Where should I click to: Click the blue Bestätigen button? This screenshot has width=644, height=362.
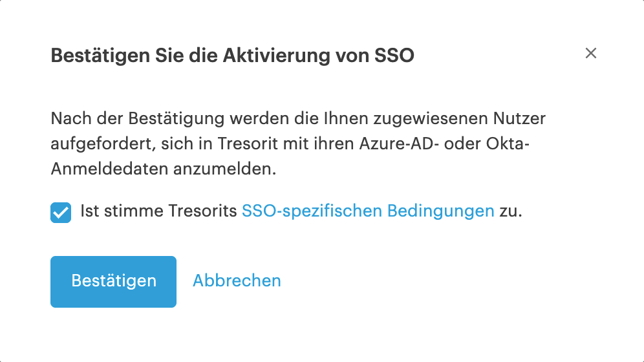(113, 282)
